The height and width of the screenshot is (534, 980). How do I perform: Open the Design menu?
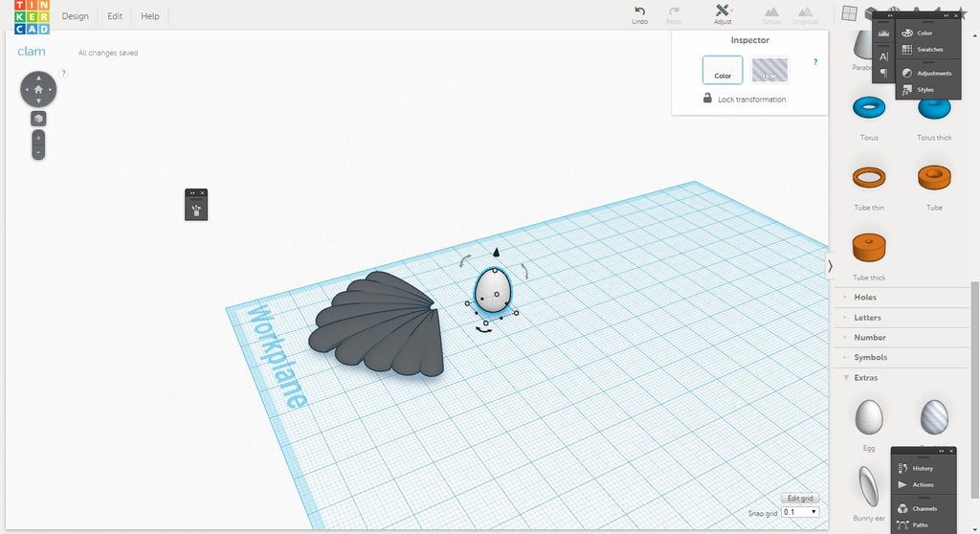pyautogui.click(x=75, y=16)
